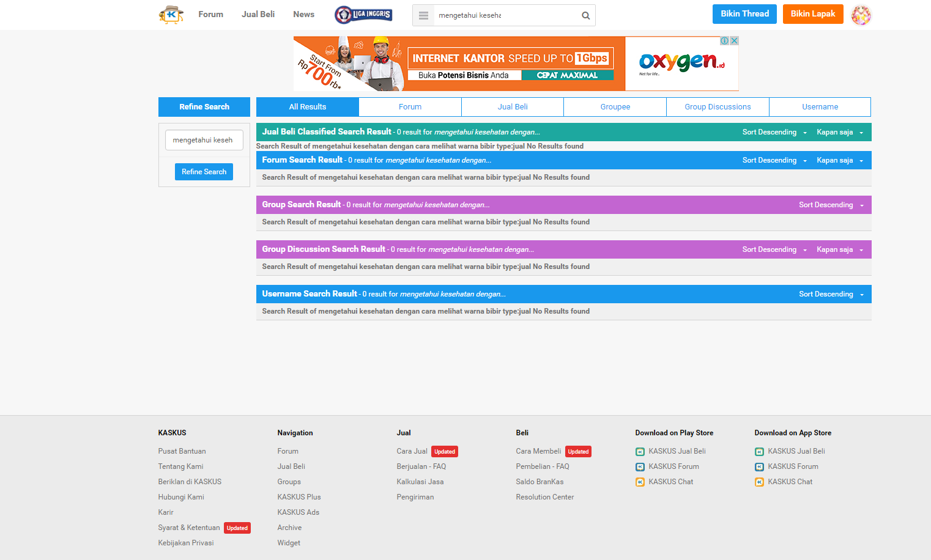This screenshot has width=931, height=560.
Task: Open Cara Membeli footer link
Action: 538,451
